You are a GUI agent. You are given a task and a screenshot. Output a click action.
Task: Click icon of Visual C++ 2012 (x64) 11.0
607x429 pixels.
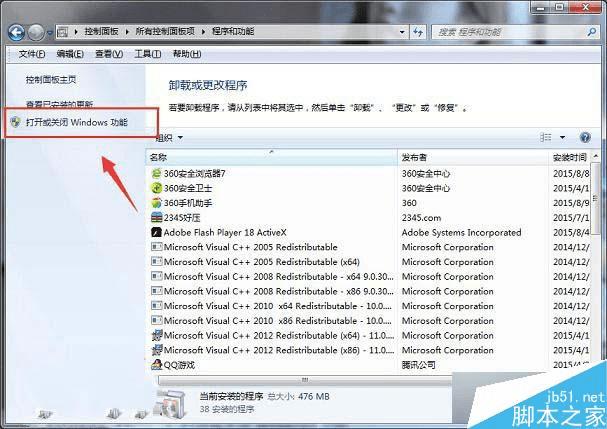[156, 335]
